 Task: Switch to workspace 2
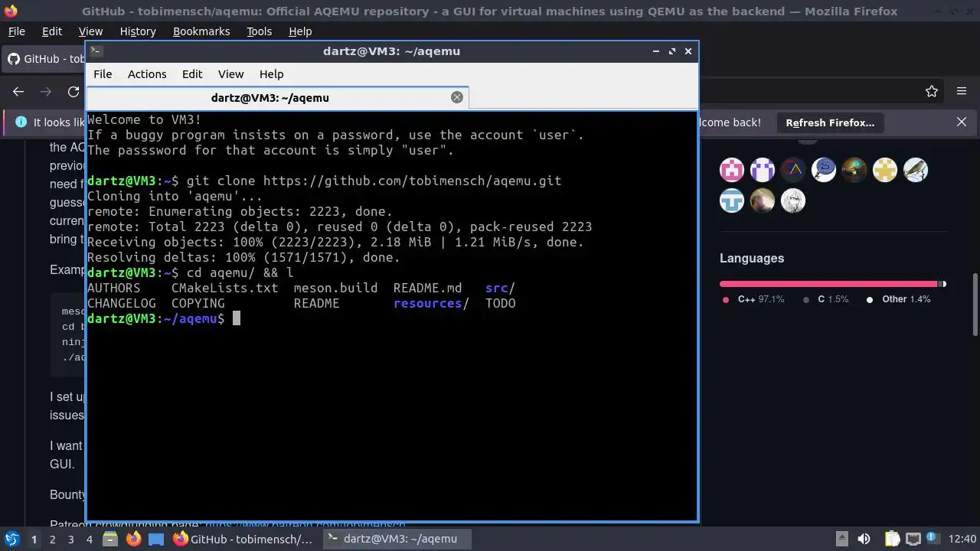52,540
